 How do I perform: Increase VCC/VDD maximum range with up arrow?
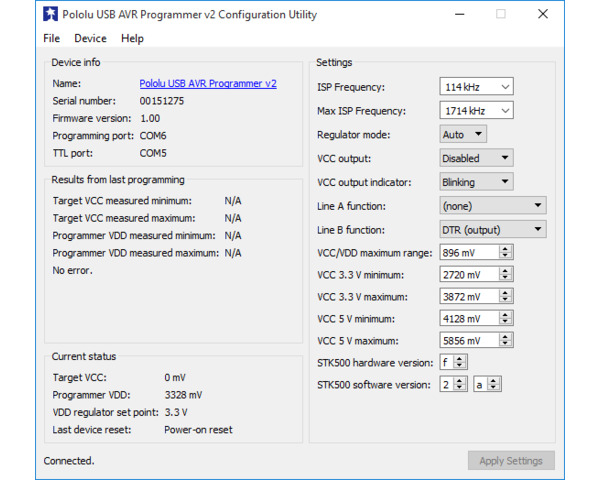505,249
